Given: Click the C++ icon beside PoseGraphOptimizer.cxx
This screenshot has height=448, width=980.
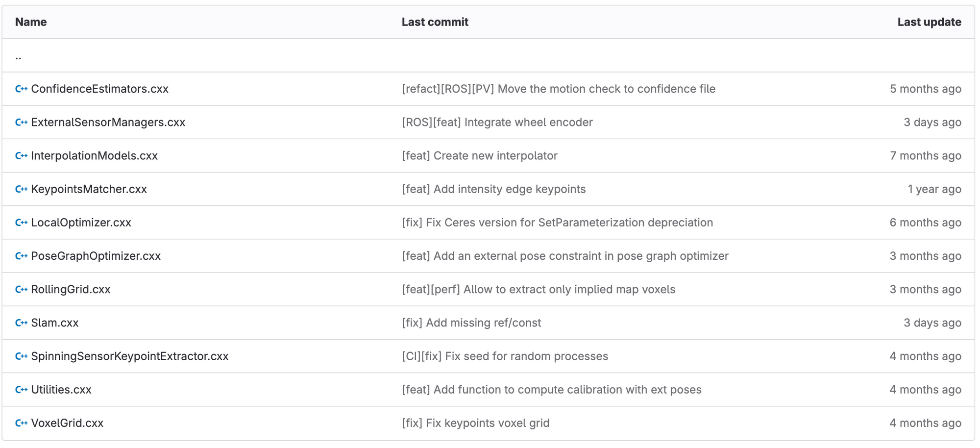Looking at the screenshot, I should 21,255.
